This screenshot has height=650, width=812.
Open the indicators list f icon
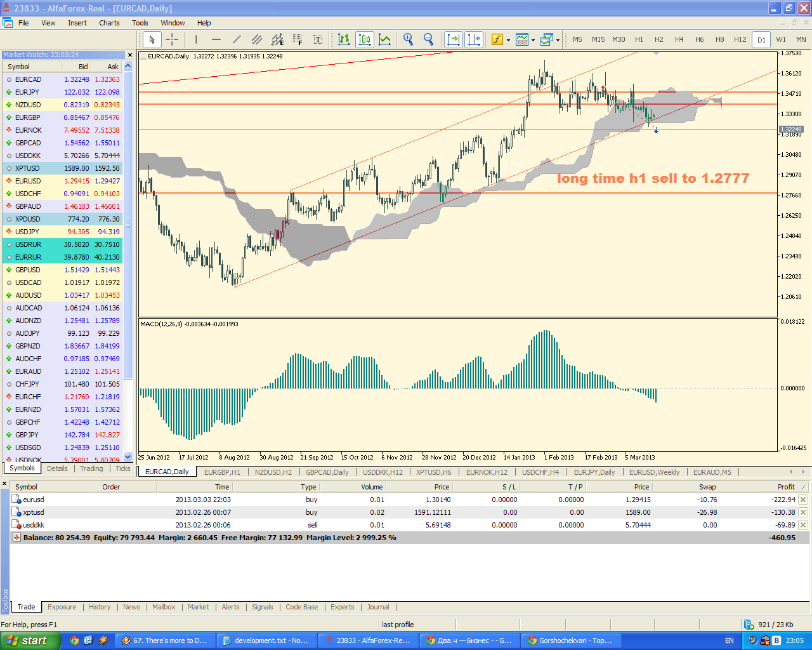(497, 39)
